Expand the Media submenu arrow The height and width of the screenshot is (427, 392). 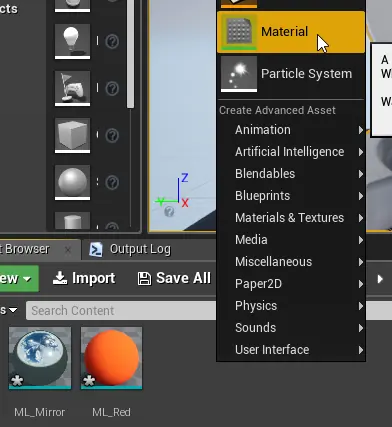point(361,240)
